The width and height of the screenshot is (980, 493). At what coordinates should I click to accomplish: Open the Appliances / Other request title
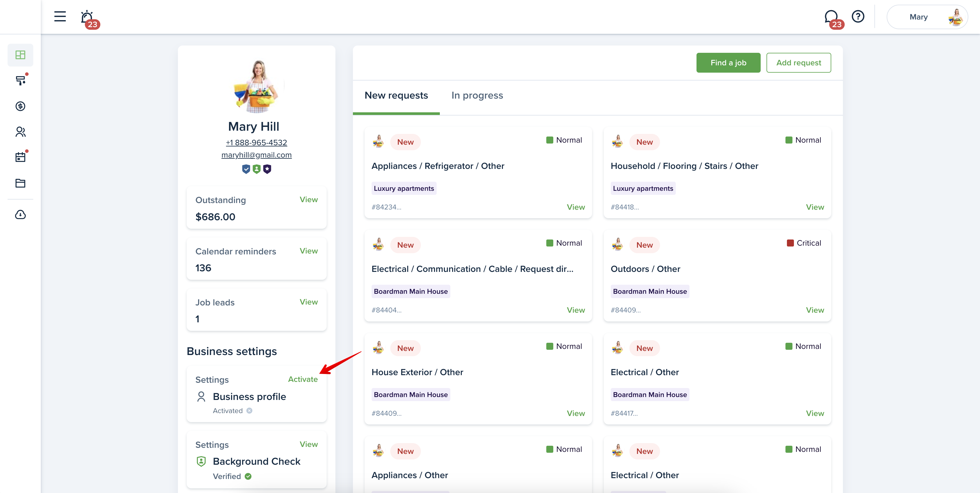click(x=410, y=475)
